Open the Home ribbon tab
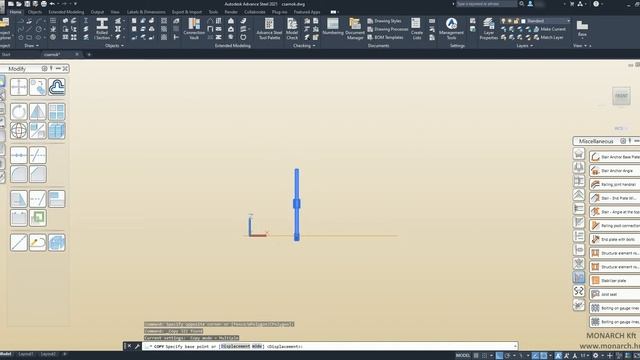 (16, 12)
